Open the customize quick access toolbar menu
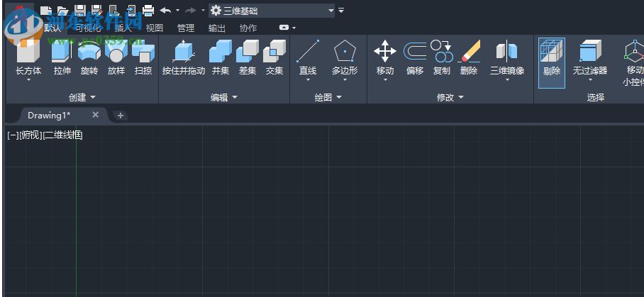This screenshot has width=644, height=297. [341, 11]
